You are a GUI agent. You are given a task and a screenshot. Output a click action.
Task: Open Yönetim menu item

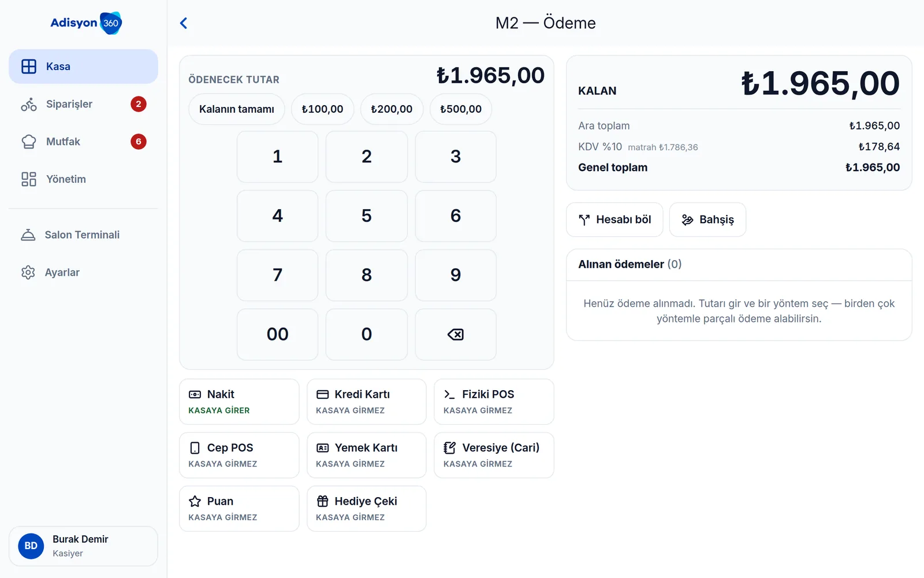pos(83,179)
